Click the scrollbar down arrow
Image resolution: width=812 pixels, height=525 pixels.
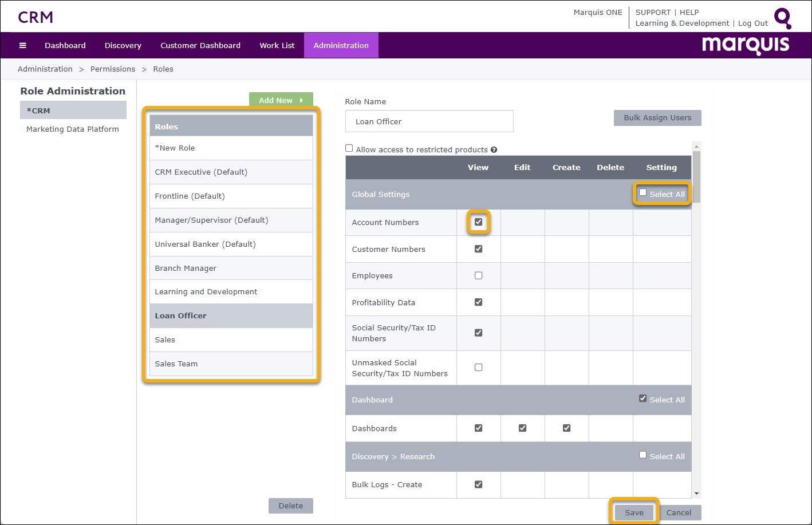tap(696, 494)
